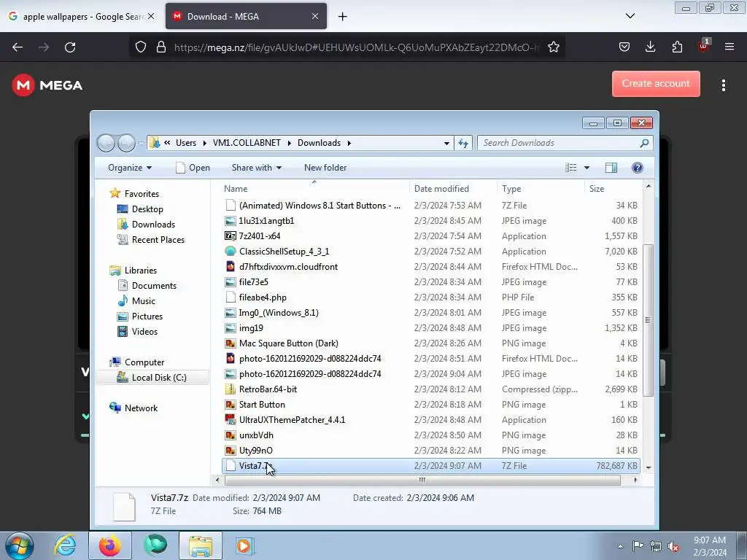
Task: Expand the Downloads breadcrumb arrow
Action: [x=349, y=143]
